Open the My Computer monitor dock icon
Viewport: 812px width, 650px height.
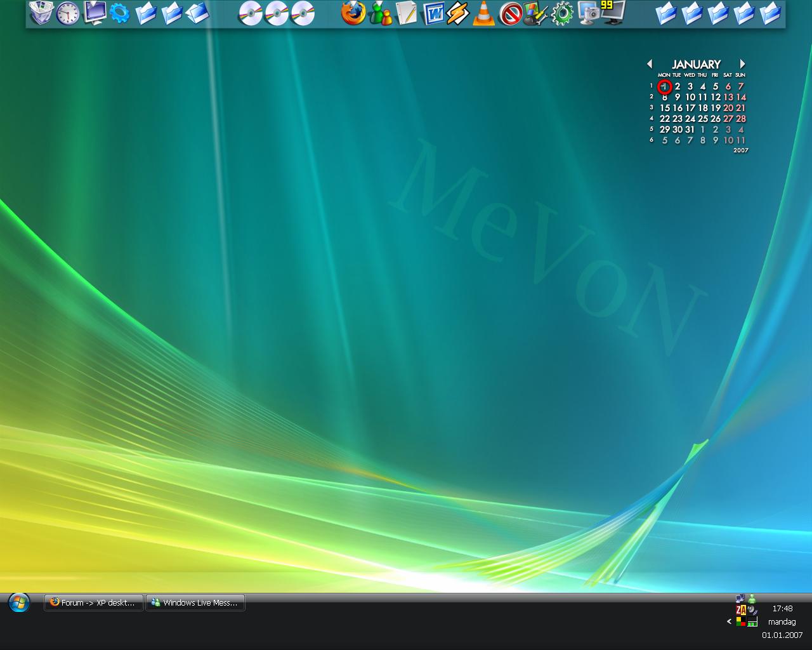[95, 13]
